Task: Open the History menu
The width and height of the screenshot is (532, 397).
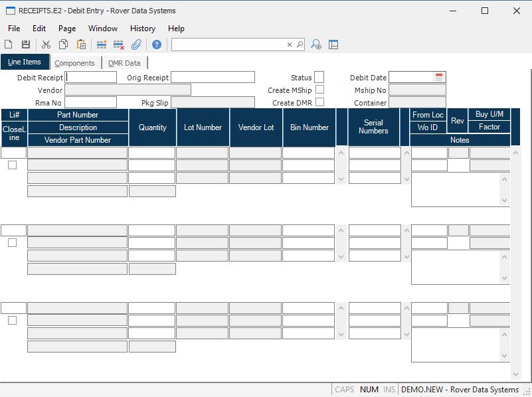Action: (142, 29)
